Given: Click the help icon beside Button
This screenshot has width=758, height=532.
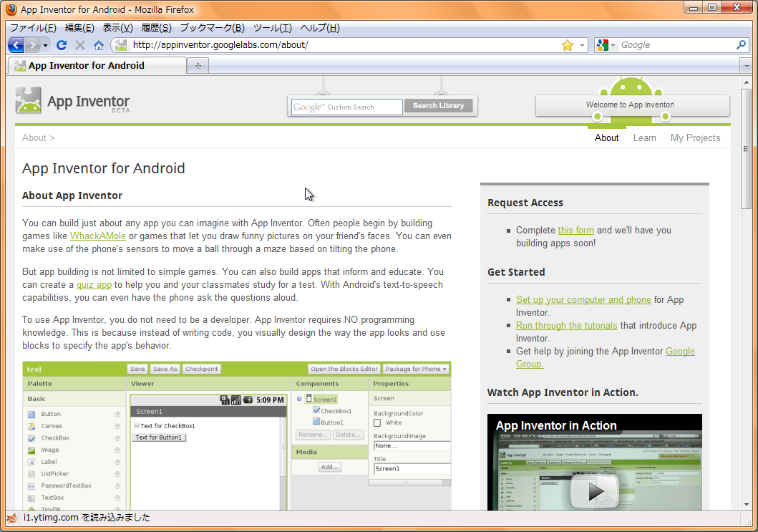Looking at the screenshot, I should (x=117, y=415).
